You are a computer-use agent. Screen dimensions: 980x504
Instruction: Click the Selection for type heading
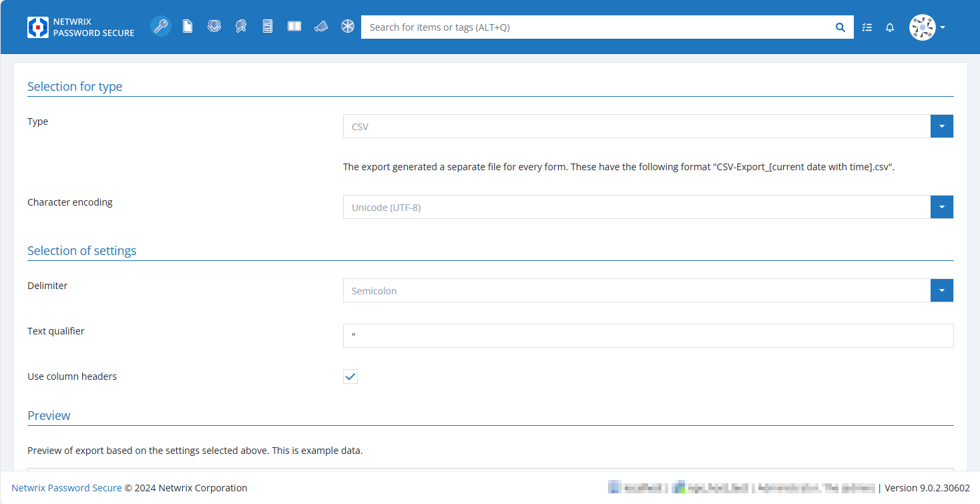tap(75, 86)
